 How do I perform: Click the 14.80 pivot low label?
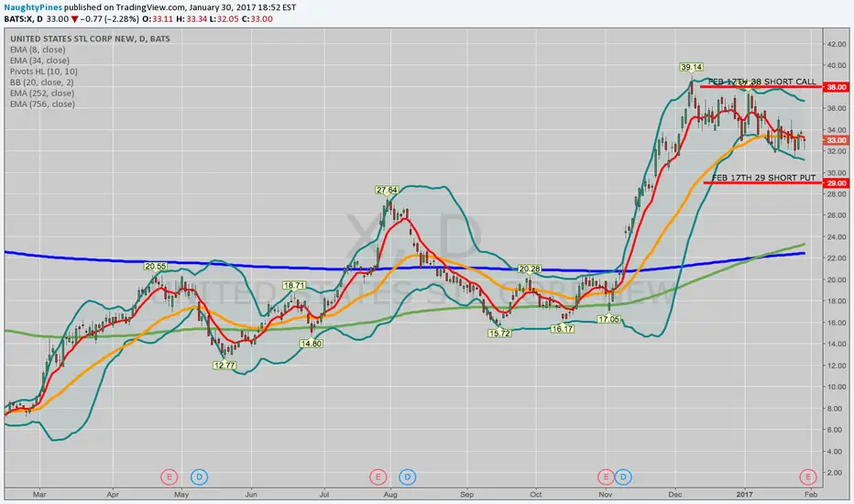pos(311,344)
